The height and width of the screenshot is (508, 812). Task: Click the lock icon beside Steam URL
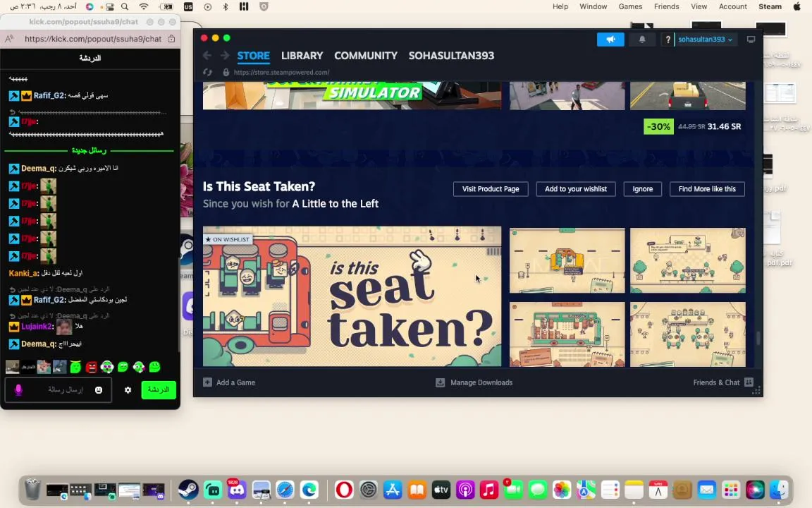point(226,73)
